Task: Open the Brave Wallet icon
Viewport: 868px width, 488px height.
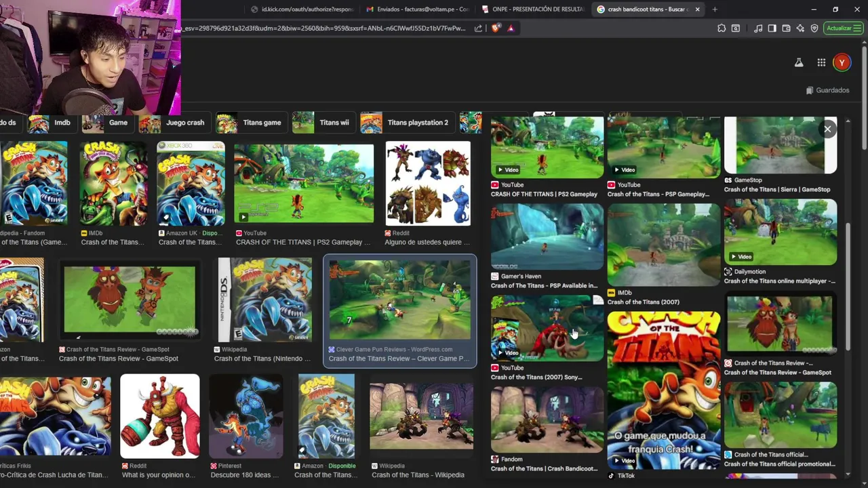Action: (x=786, y=28)
